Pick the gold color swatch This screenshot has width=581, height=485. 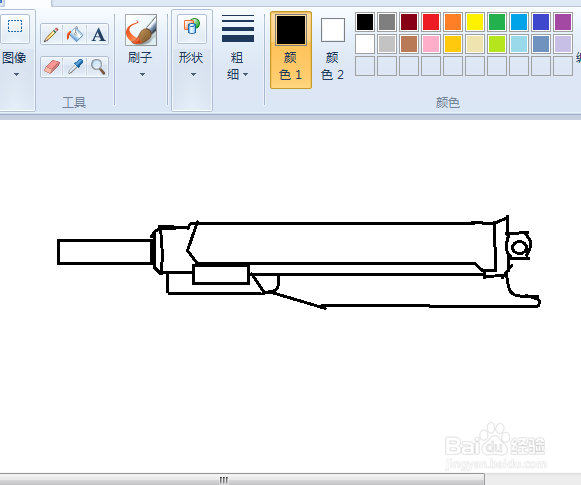click(453, 44)
